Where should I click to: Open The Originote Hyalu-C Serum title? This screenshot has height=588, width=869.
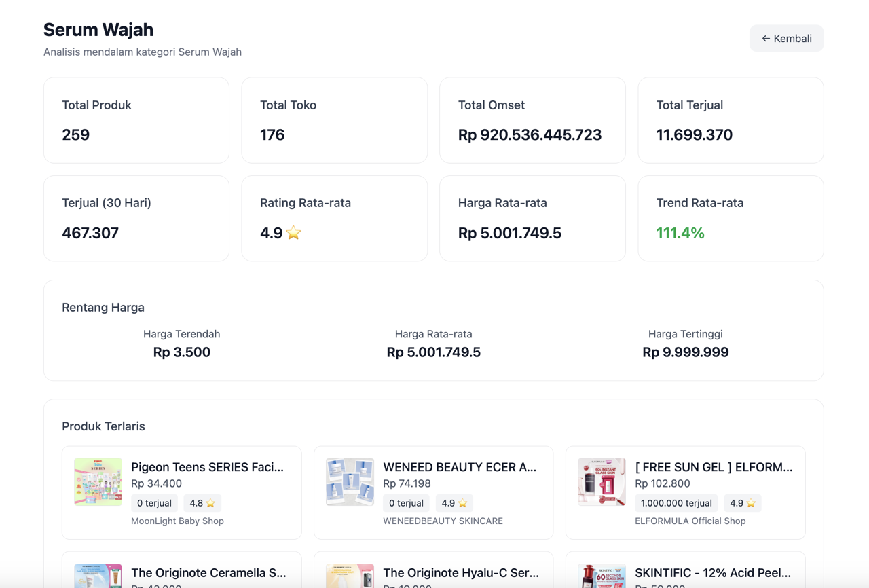pyautogui.click(x=461, y=573)
